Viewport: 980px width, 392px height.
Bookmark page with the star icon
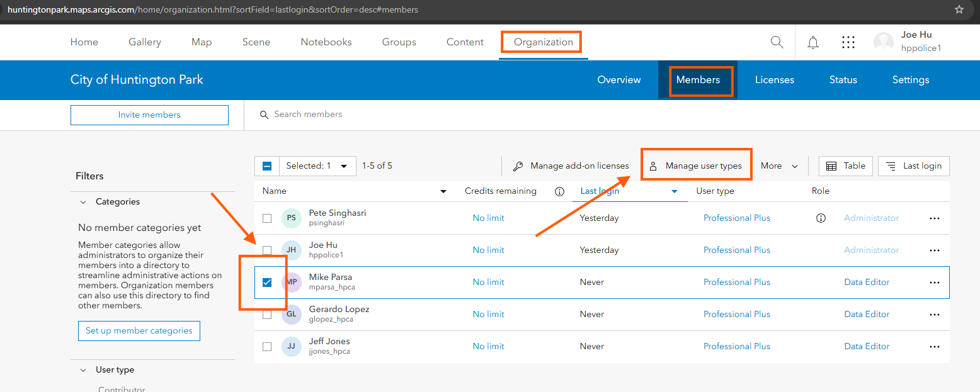coord(959,9)
